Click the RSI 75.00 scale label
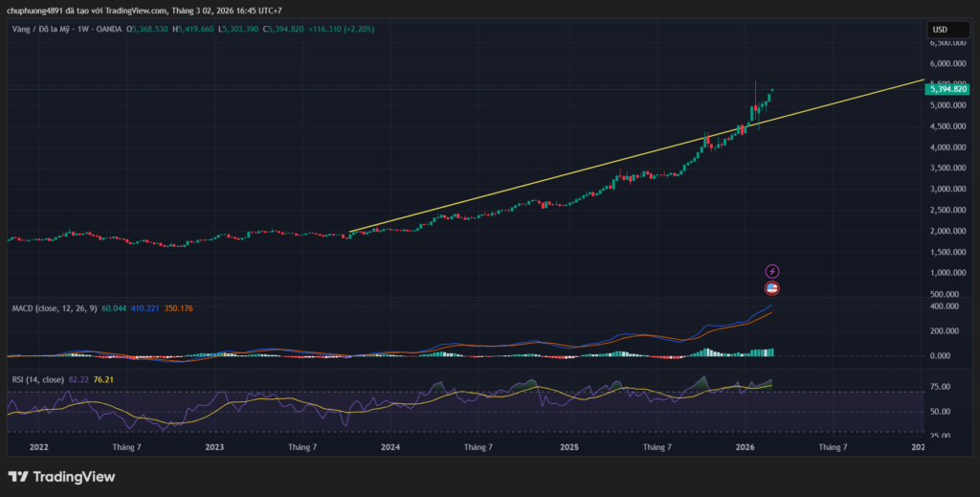This screenshot has width=980, height=497. 944,388
